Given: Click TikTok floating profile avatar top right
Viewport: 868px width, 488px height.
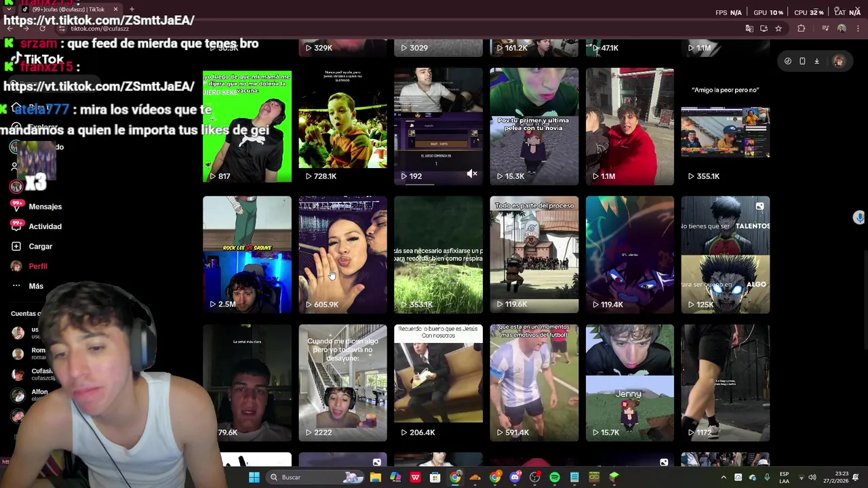Looking at the screenshot, I should coord(839,61).
